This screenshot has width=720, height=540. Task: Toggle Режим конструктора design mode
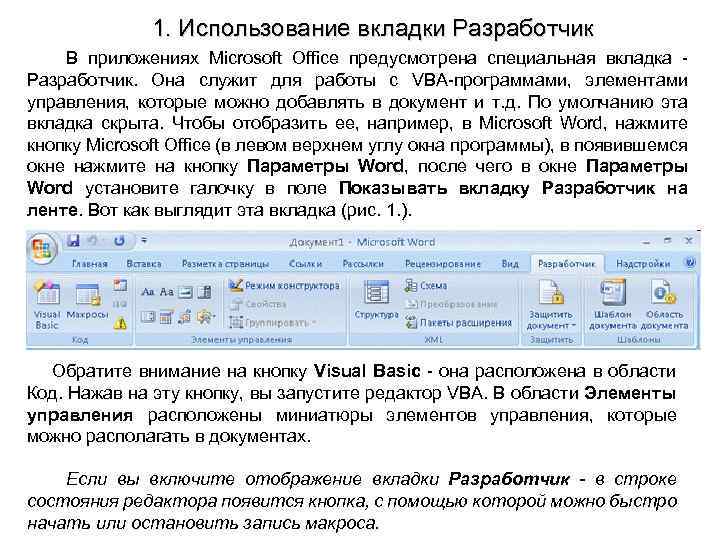284,286
